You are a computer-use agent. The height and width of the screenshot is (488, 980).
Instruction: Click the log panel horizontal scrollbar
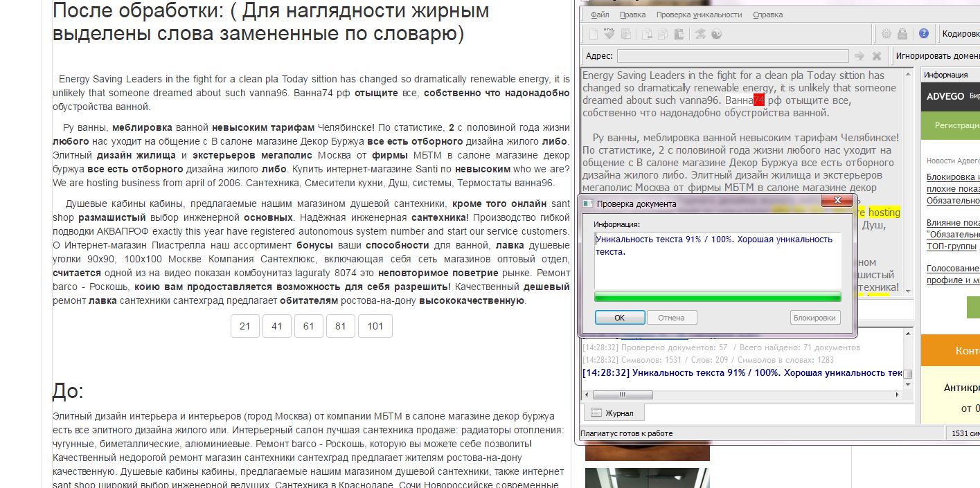(x=741, y=395)
